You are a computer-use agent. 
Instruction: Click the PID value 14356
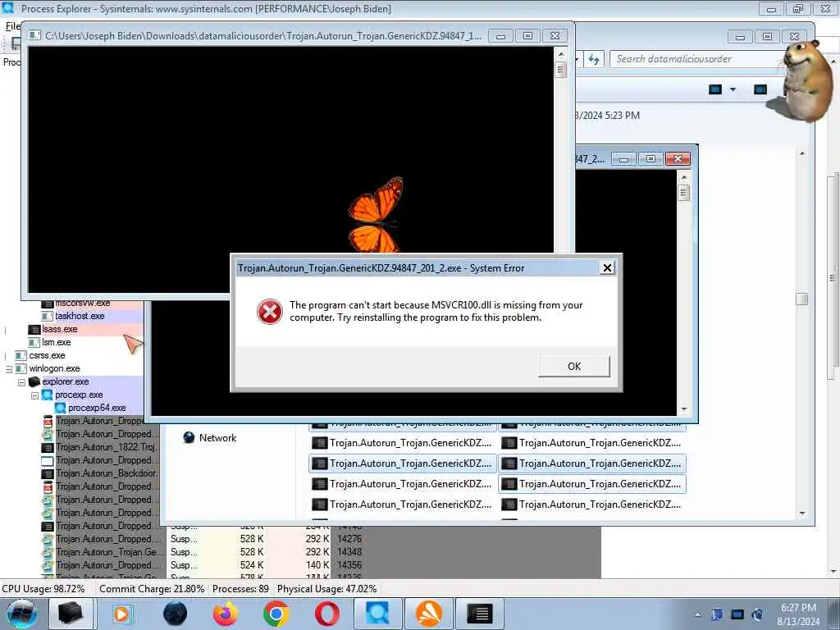(x=349, y=565)
